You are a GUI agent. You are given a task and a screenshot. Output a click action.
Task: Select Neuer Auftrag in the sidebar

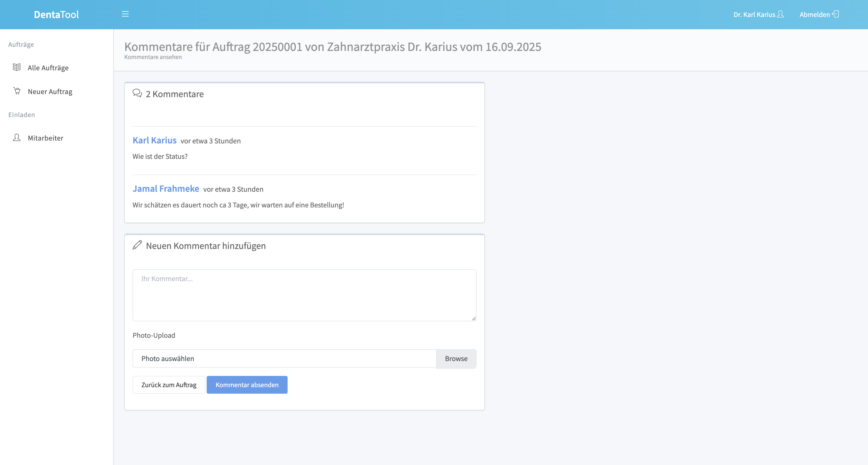click(x=50, y=92)
